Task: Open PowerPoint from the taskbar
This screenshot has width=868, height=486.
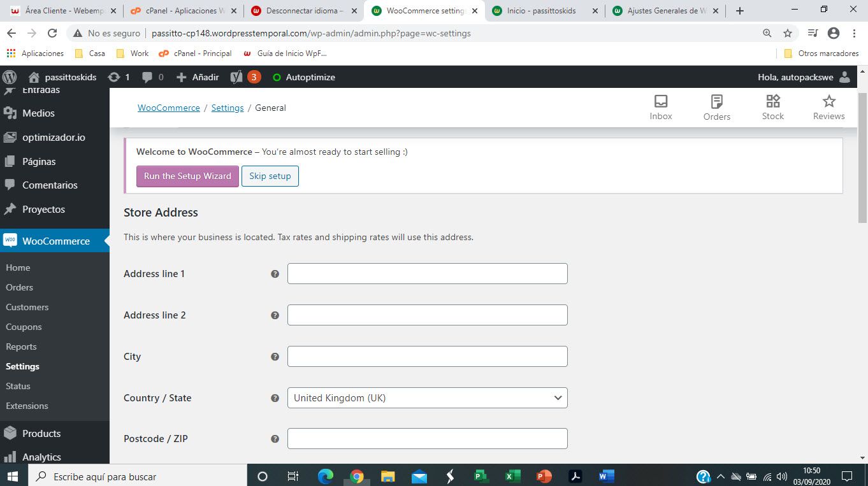Action: [x=544, y=476]
